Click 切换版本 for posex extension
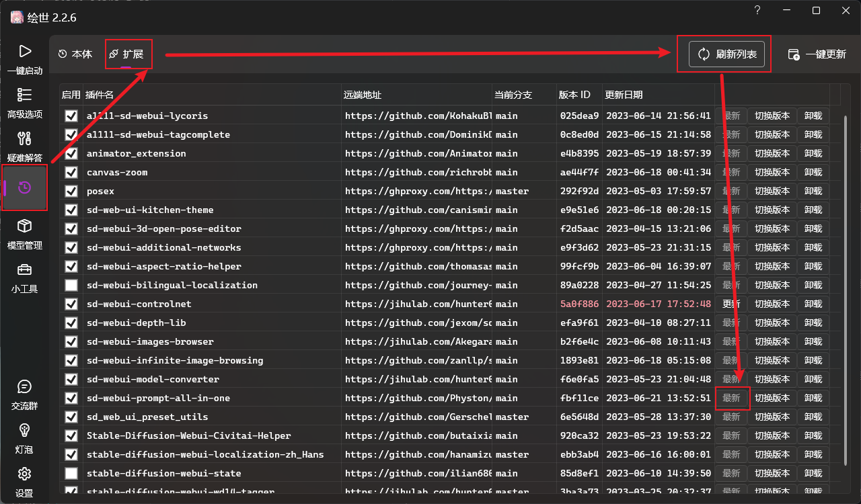This screenshot has height=504, width=861. 772,192
